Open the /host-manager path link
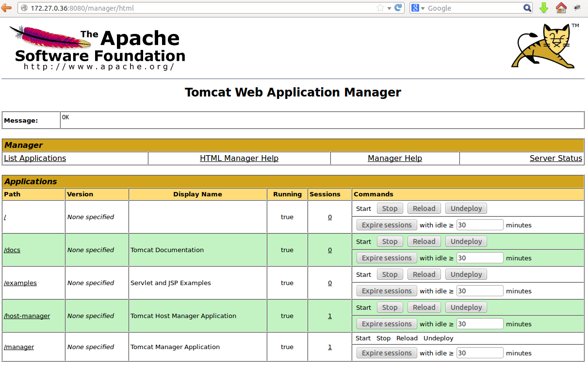Screen dimensions: 588x368 click(x=27, y=316)
